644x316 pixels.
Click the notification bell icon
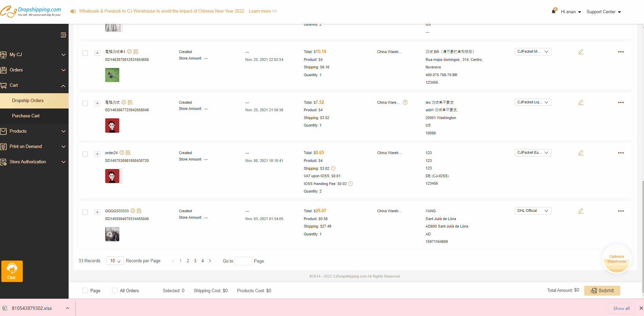554,11
